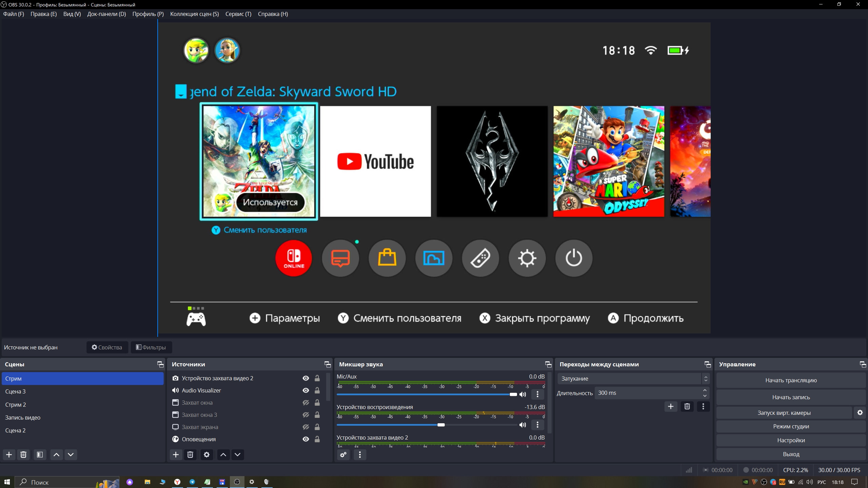The height and width of the screenshot is (488, 868).
Task: Toggle visibility of Audio Visualizer source
Action: (305, 390)
